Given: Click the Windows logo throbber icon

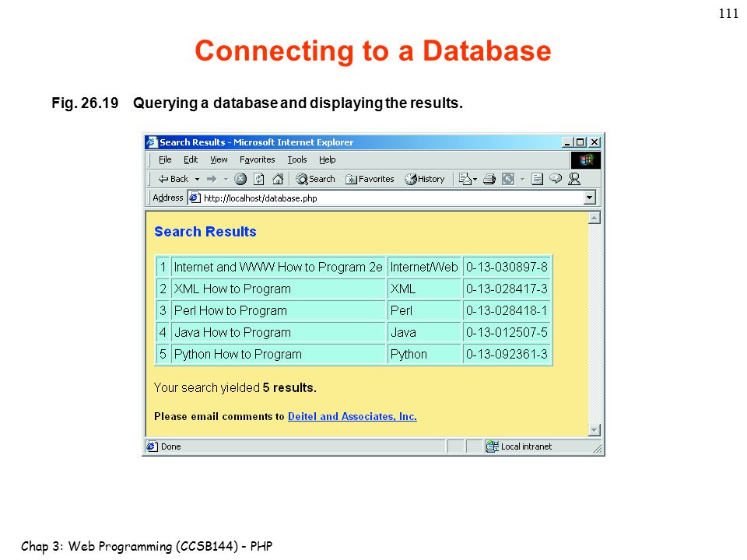Looking at the screenshot, I should point(586,160).
